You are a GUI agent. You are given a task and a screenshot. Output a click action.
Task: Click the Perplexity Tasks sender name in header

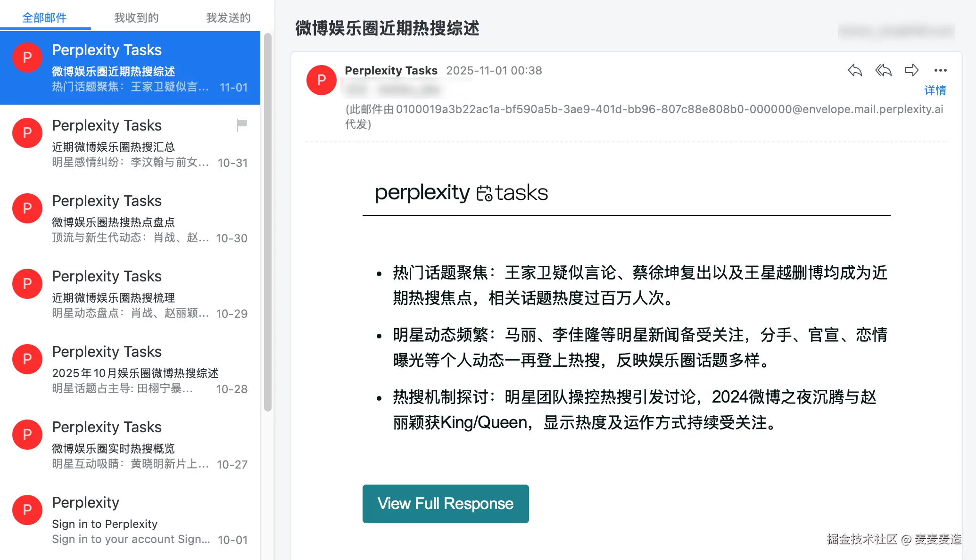tap(391, 71)
